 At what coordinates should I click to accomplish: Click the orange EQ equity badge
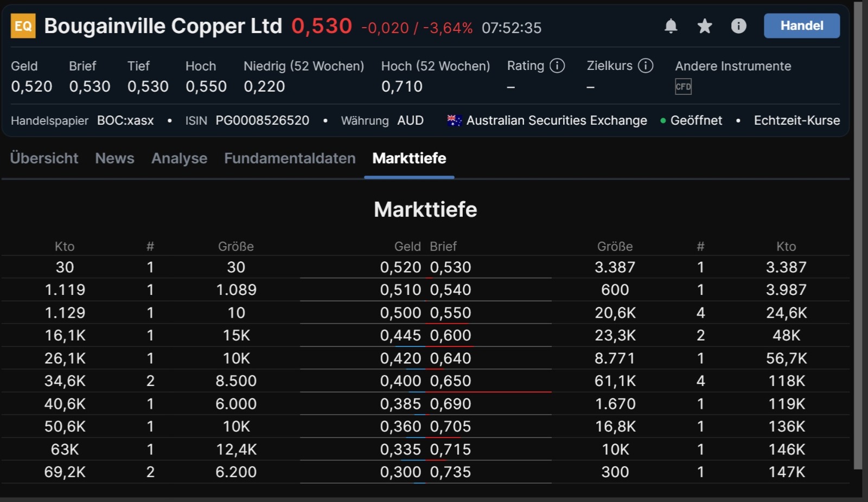[22, 25]
